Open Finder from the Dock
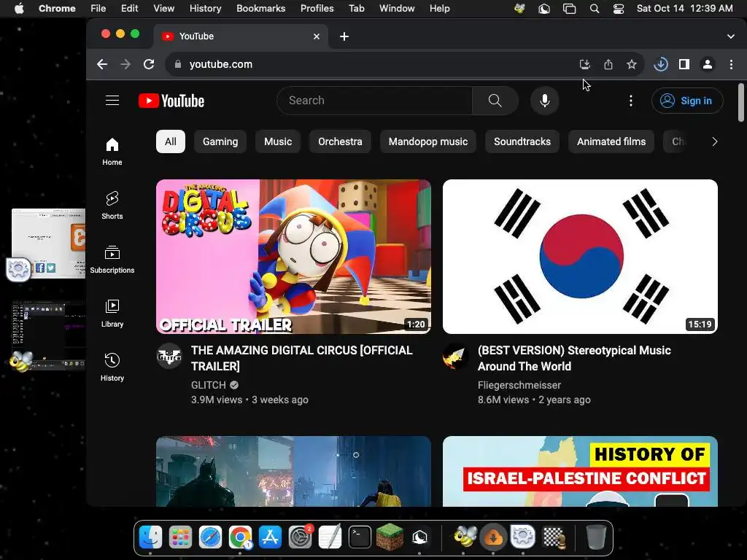 150,537
